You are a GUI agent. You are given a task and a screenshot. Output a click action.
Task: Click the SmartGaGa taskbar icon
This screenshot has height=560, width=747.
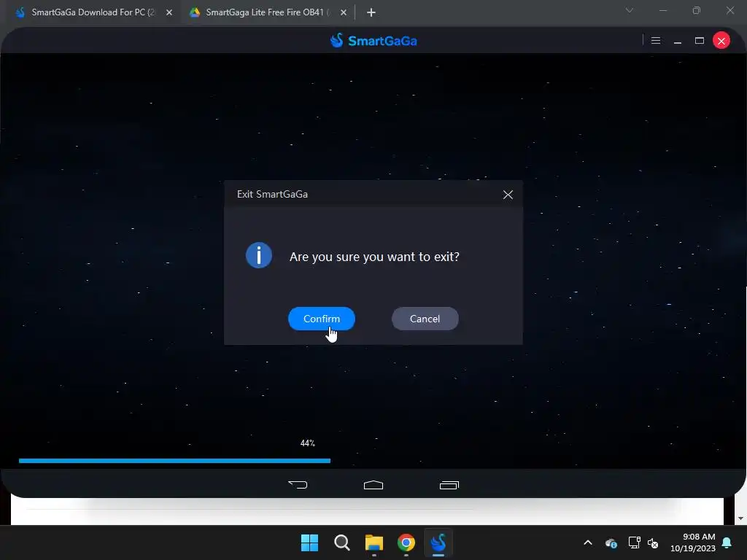pos(438,542)
